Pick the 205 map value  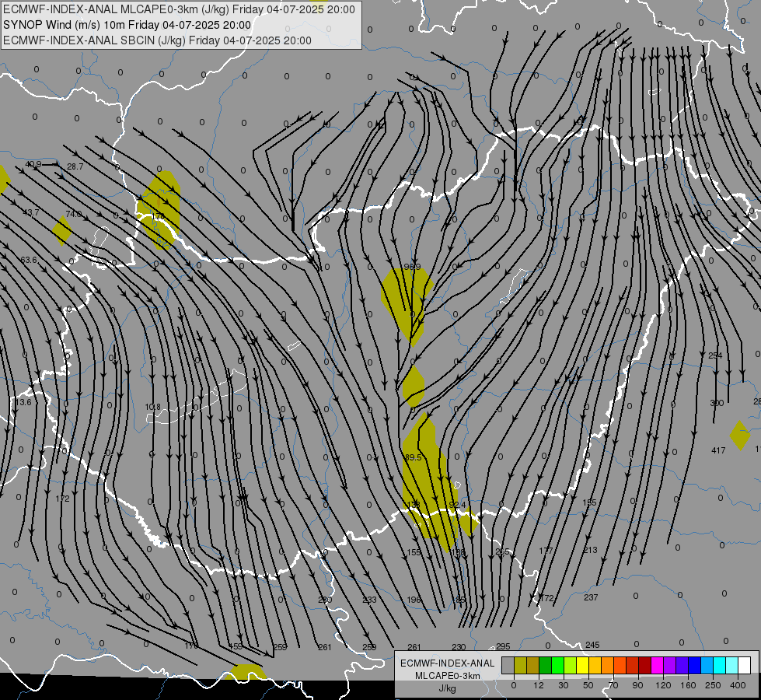click(502, 551)
